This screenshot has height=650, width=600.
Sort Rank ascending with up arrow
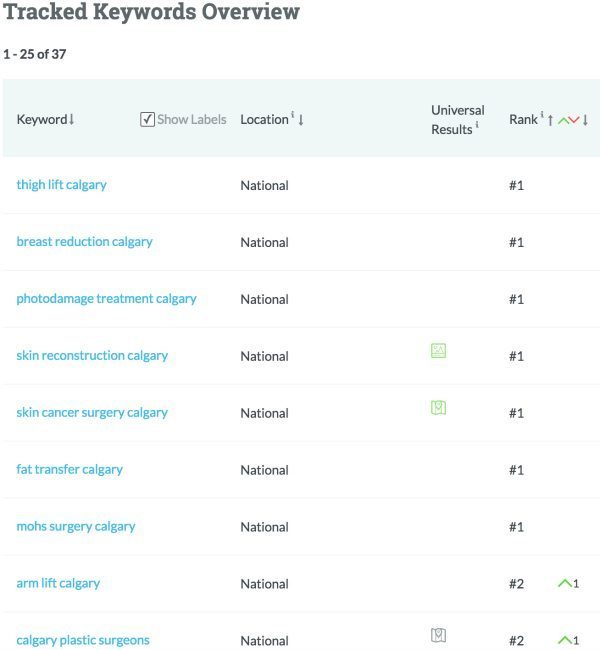[551, 120]
